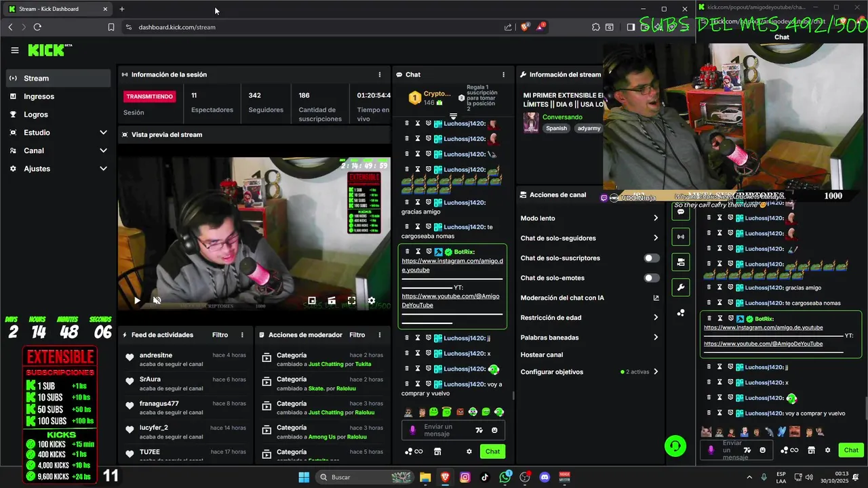The image size is (868, 488).
Task: Open the hamburger menu beside the Kick logo
Action: coord(15,50)
